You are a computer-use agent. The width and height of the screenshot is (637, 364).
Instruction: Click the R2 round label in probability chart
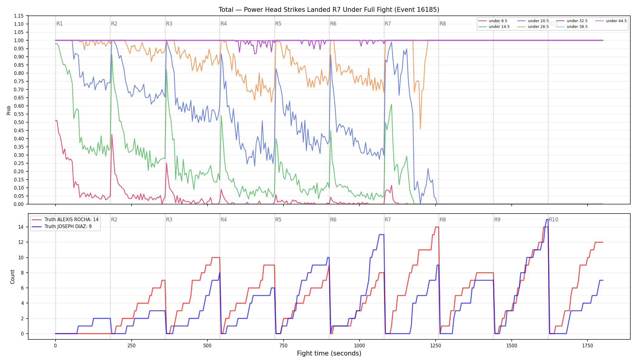[114, 24]
